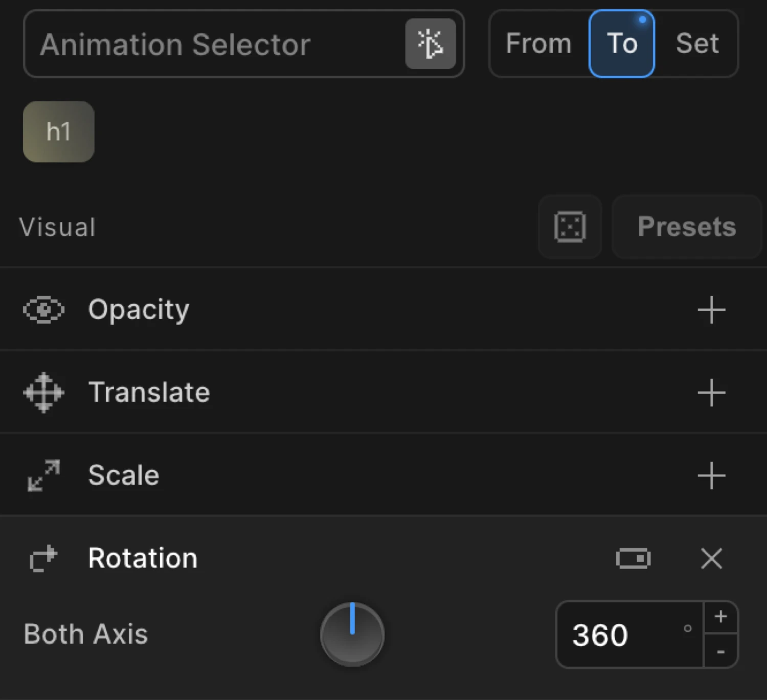Click the Scale diagonal-arrows icon

(42, 475)
